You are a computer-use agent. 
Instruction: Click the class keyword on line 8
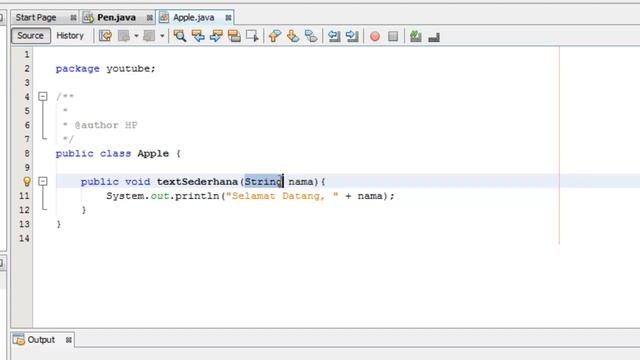(x=116, y=153)
